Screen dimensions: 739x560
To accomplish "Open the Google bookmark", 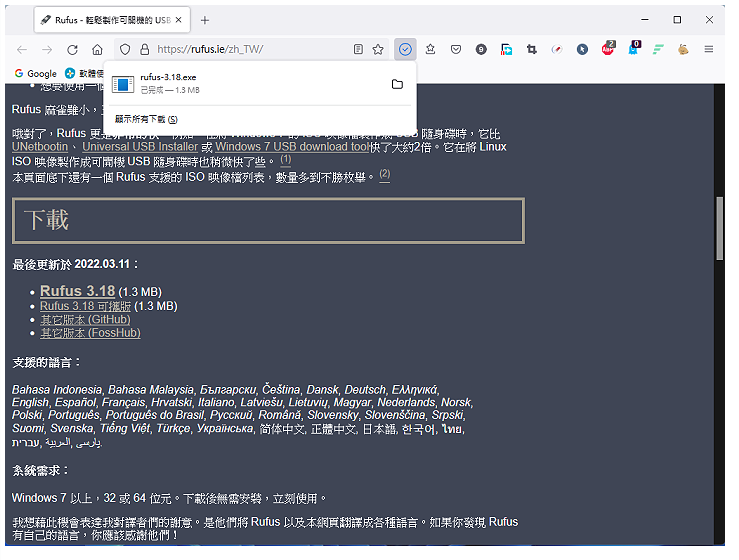I will point(35,73).
